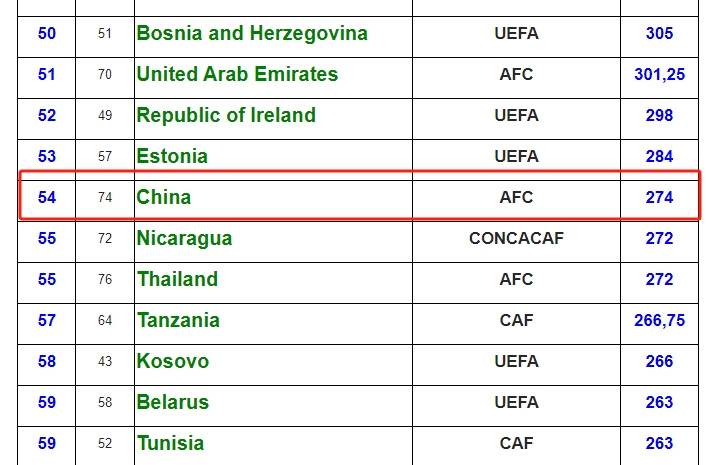Viewport: 727px width, 465px height.
Task: Click rank number 54 in China's row
Action: click(47, 198)
